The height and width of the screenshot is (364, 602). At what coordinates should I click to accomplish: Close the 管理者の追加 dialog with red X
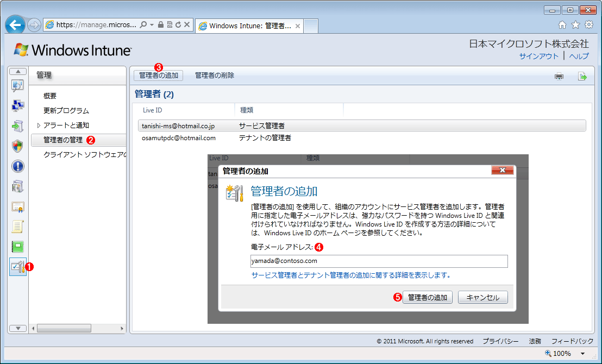point(502,170)
